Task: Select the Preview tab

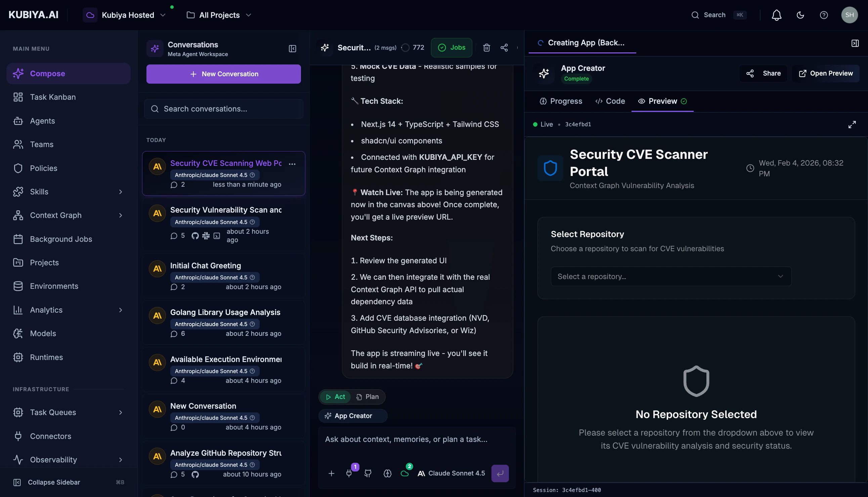Action: 662,101
